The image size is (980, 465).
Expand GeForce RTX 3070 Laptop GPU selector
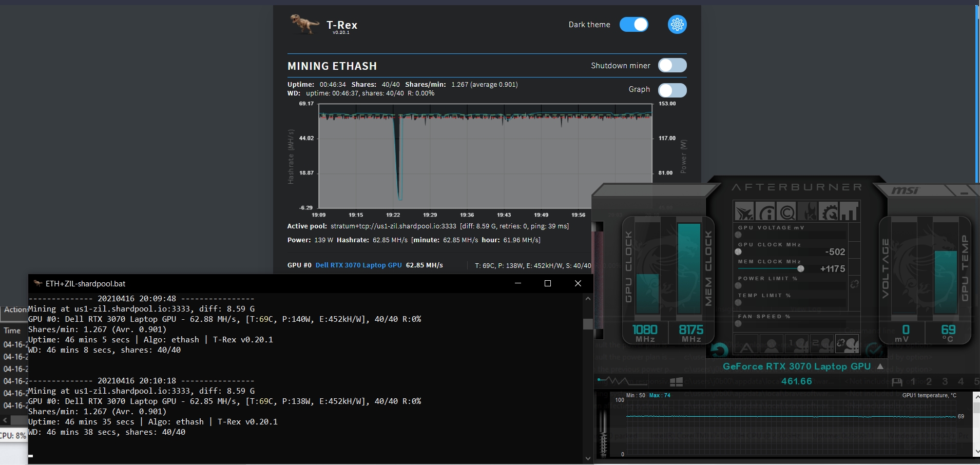click(880, 366)
